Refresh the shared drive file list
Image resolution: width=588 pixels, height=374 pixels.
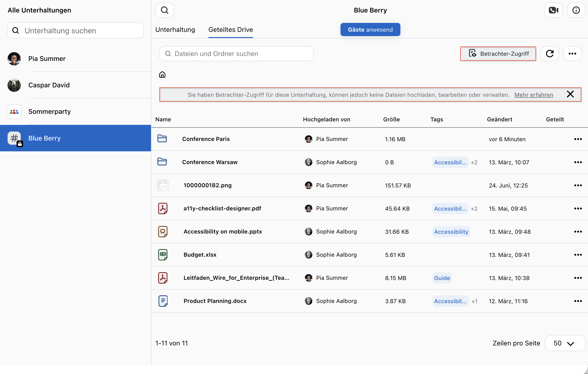[549, 54]
